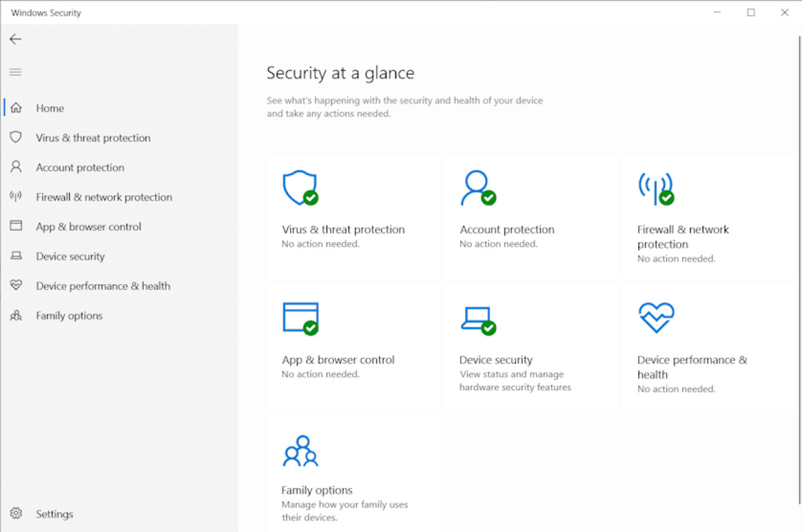Open the App & browser control tile title
The height and width of the screenshot is (532, 802).
[338, 360]
